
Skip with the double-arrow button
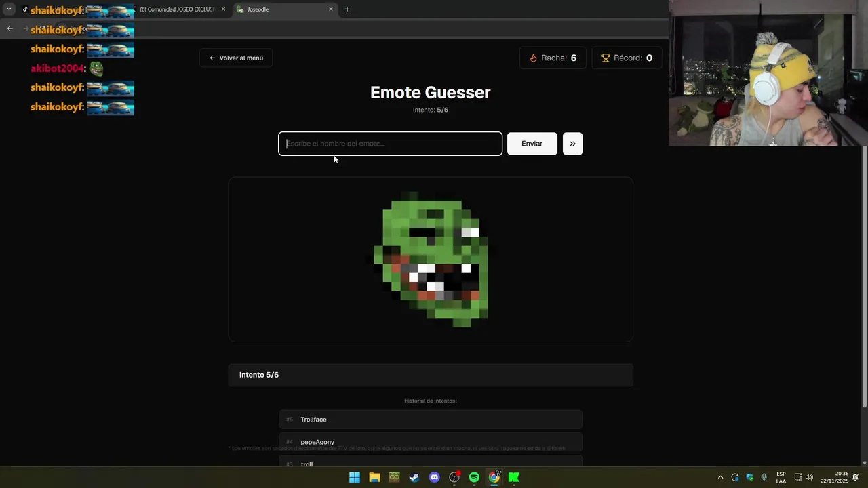point(572,144)
